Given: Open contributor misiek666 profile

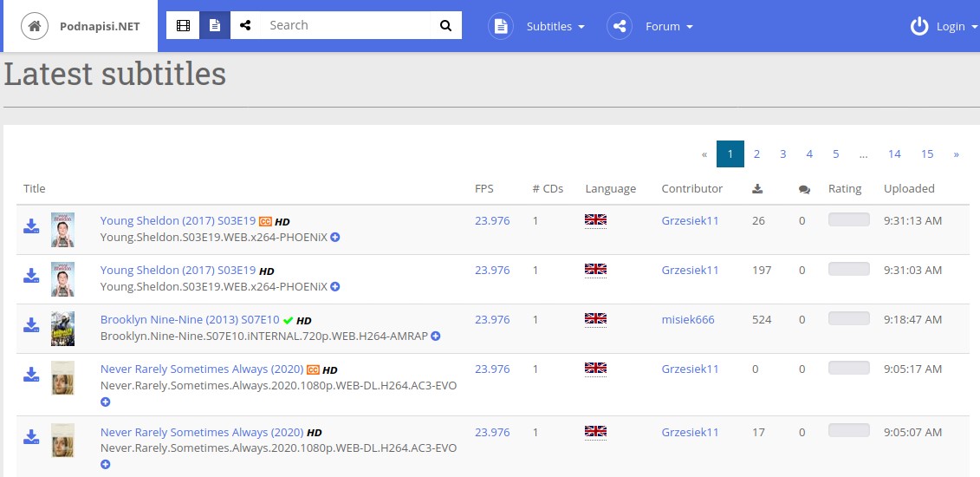Looking at the screenshot, I should (688, 319).
